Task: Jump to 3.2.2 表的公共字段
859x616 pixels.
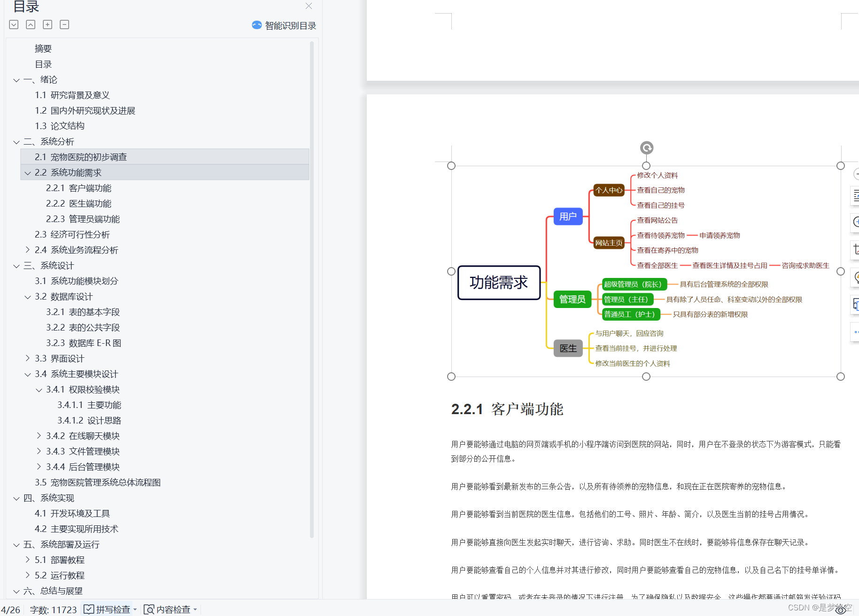Action: tap(83, 327)
